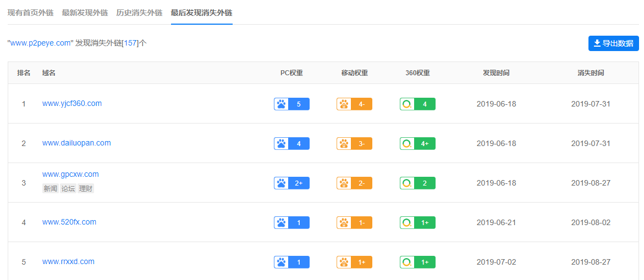
Task: Select the 最后发现消失外链 tab
Action: pyautogui.click(x=202, y=13)
